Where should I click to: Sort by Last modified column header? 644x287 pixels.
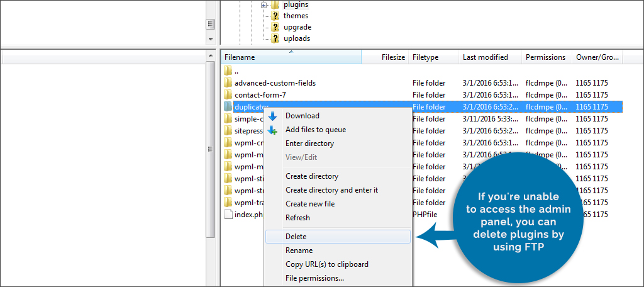click(x=491, y=57)
